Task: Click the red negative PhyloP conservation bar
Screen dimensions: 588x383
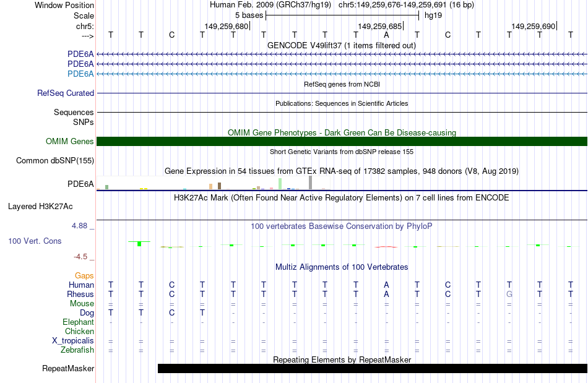Action: (386, 247)
